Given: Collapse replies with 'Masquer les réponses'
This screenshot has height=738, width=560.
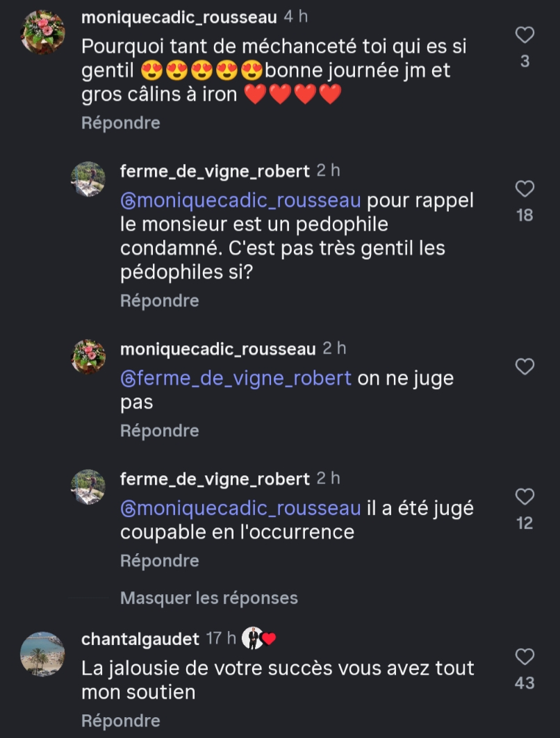Looking at the screenshot, I should point(208,598).
